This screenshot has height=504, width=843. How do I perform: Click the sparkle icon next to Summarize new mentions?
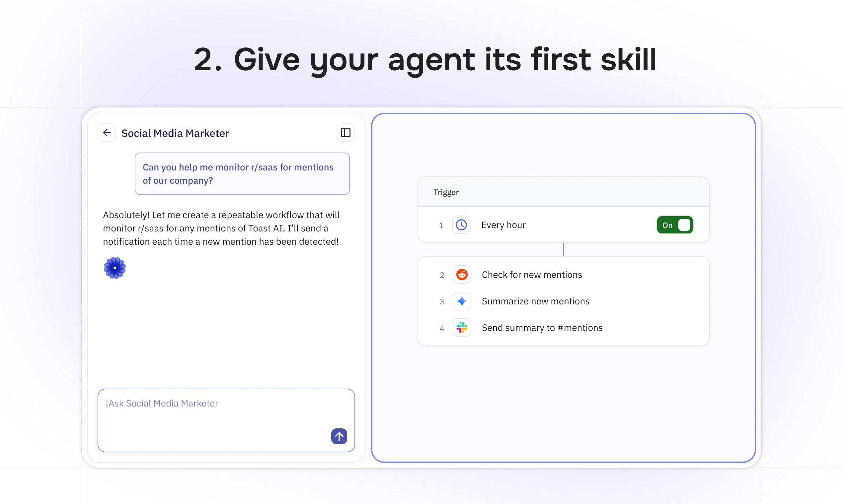[462, 301]
